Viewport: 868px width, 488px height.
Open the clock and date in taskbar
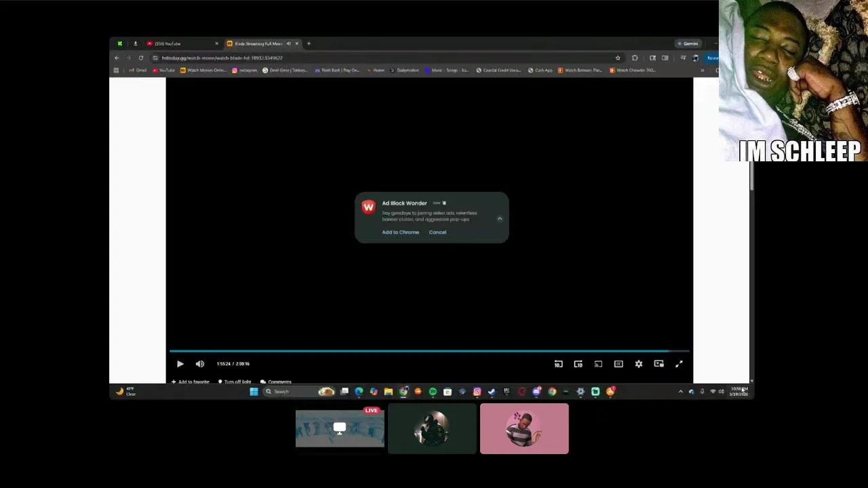pyautogui.click(x=738, y=392)
